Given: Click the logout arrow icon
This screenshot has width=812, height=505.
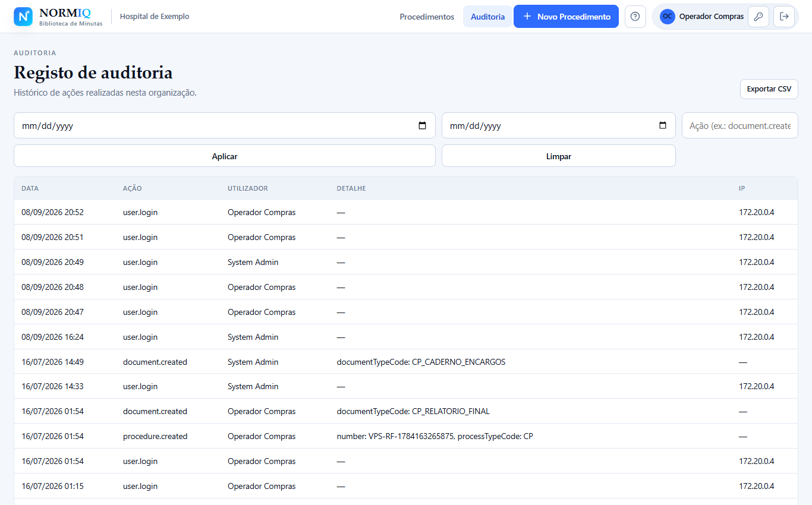Looking at the screenshot, I should [784, 17].
